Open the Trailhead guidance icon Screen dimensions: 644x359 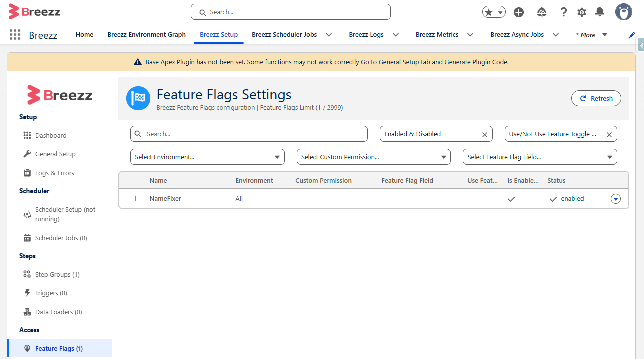pyautogui.click(x=542, y=12)
